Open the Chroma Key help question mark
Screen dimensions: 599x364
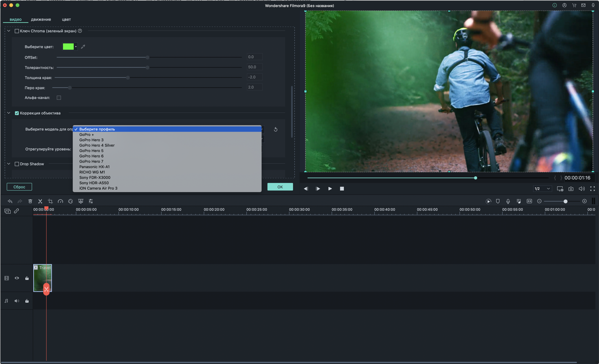pyautogui.click(x=80, y=31)
